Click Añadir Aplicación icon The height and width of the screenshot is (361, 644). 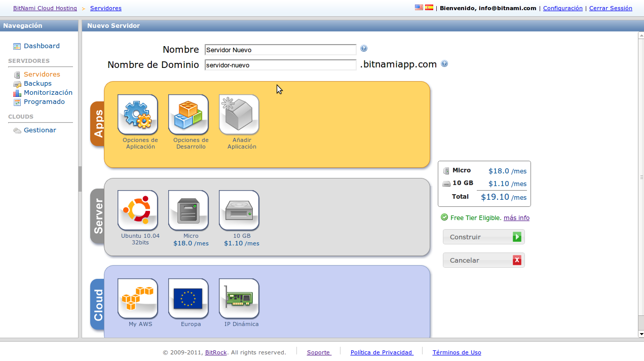pos(239,115)
